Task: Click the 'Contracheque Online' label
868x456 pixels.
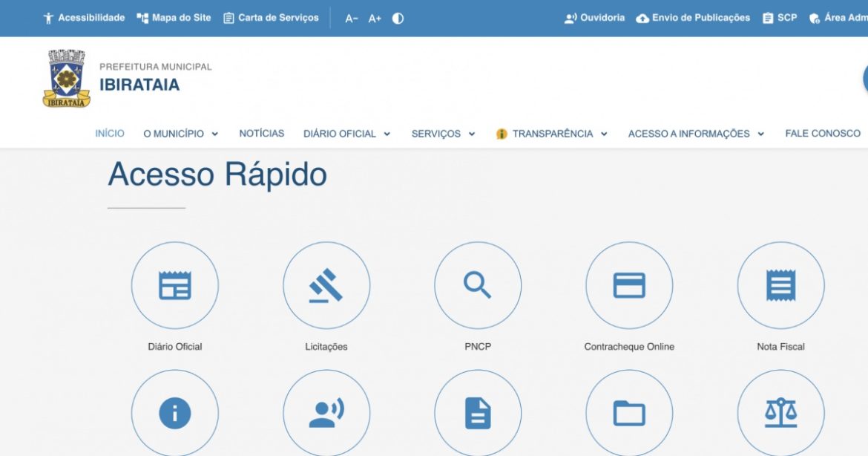Action: pyautogui.click(x=629, y=347)
